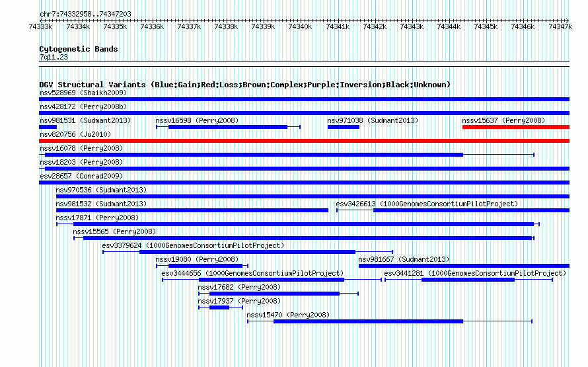Open nsv981532 (Sudmant2013) label
Screen dimensions: 588x367
[101, 204]
